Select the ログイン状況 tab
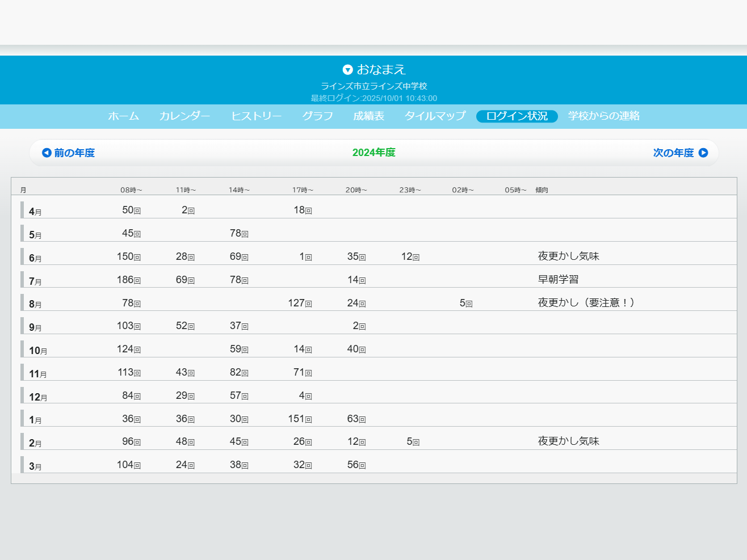747x560 pixels. coord(517,116)
